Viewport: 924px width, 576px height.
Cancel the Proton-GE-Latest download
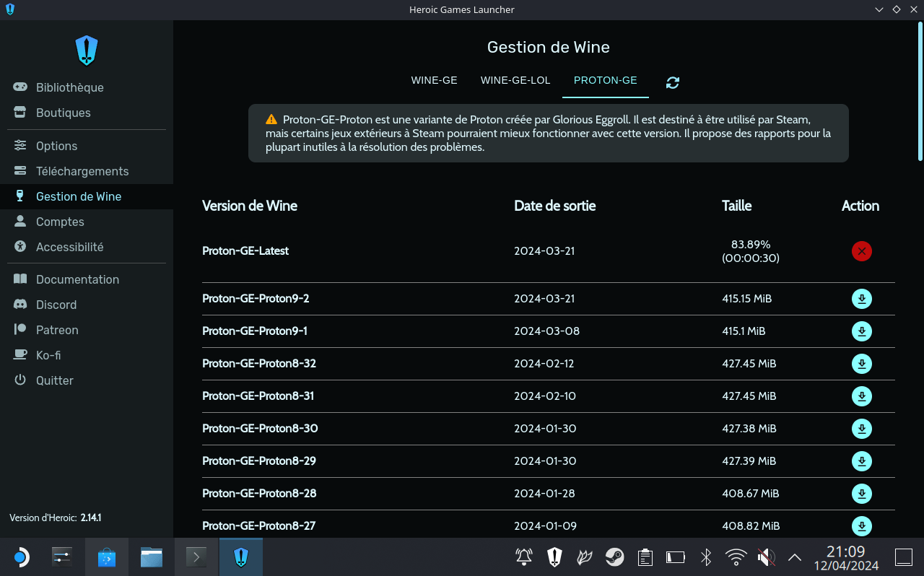click(861, 251)
